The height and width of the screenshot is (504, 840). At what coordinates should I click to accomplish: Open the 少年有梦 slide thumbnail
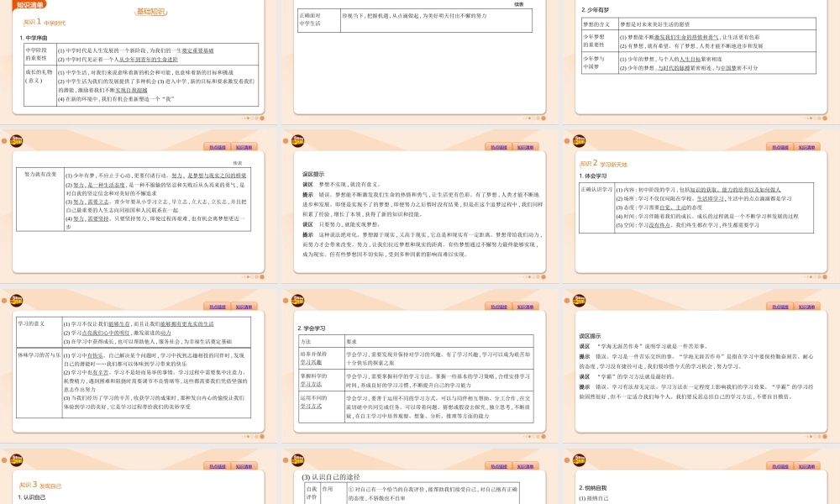[x=699, y=59]
